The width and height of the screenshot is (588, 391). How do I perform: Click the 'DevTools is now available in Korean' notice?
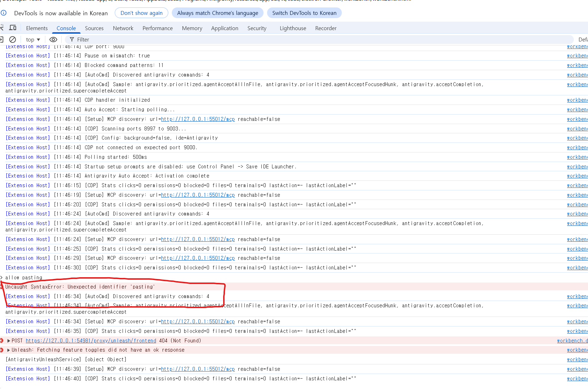[61, 13]
